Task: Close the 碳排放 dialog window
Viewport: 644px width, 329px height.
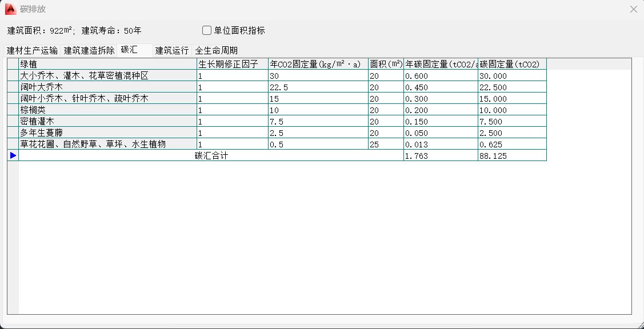Action: (x=633, y=9)
